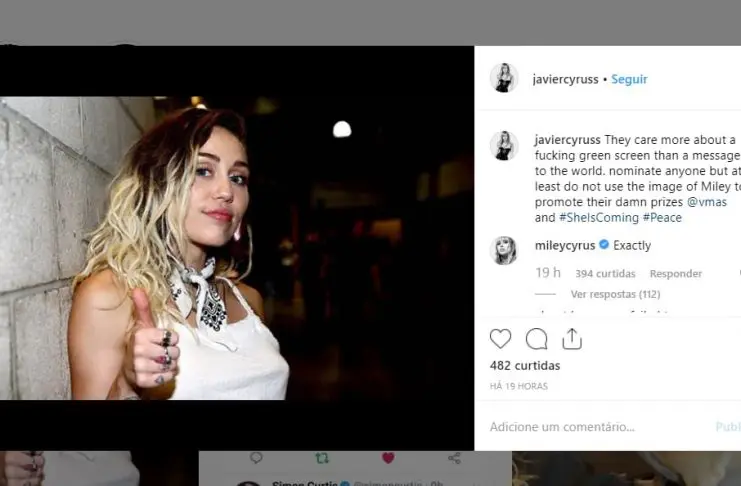
Task: Click the retweet icon below post
Action: (x=321, y=458)
